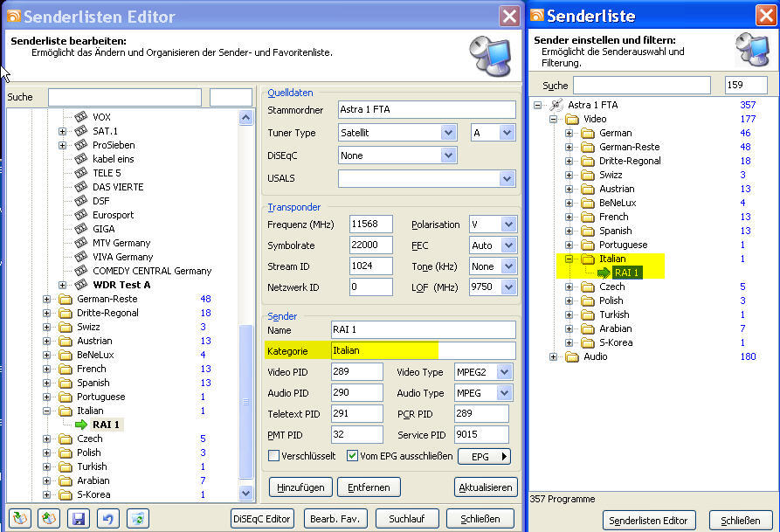Screen dimensions: 780x532
Task: Open the DiSEqC Editor
Action: (x=261, y=518)
